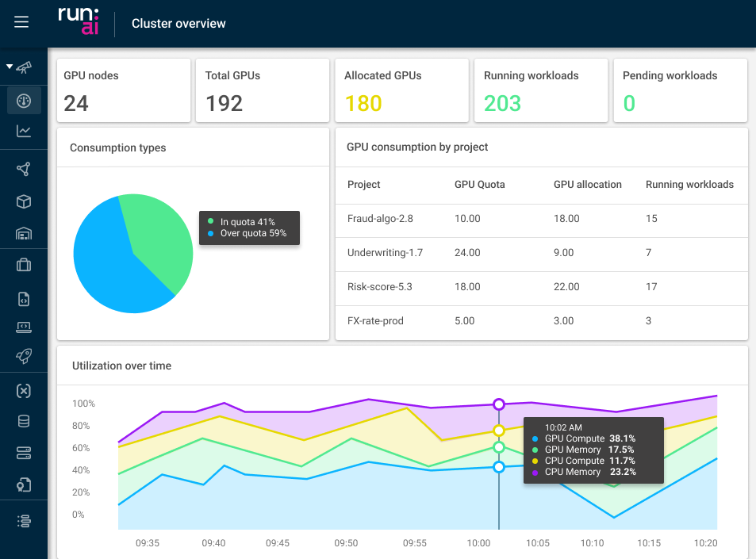Click the database cylinder icon
756x559 pixels.
tap(24, 421)
